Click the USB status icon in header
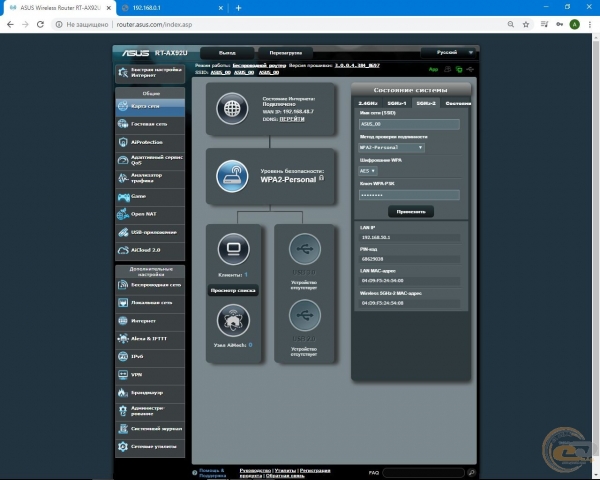Screen dimensions: 600x480 [x=470, y=69]
